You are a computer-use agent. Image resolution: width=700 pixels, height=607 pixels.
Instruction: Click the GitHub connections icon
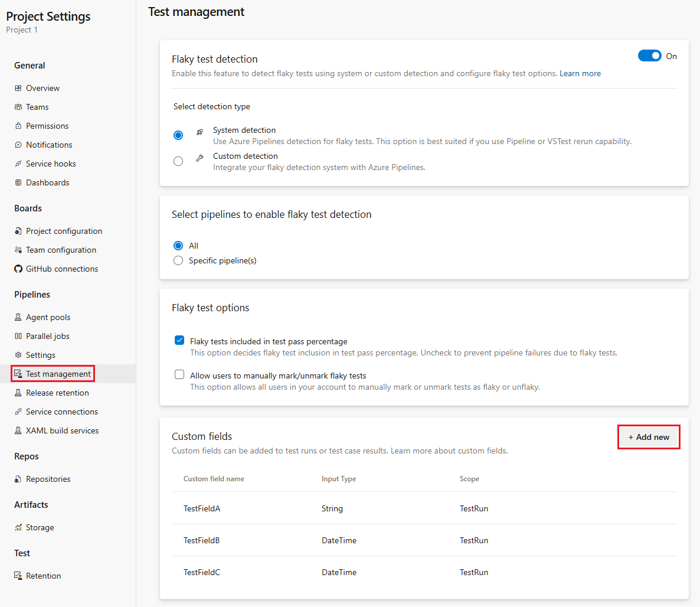pyautogui.click(x=18, y=269)
